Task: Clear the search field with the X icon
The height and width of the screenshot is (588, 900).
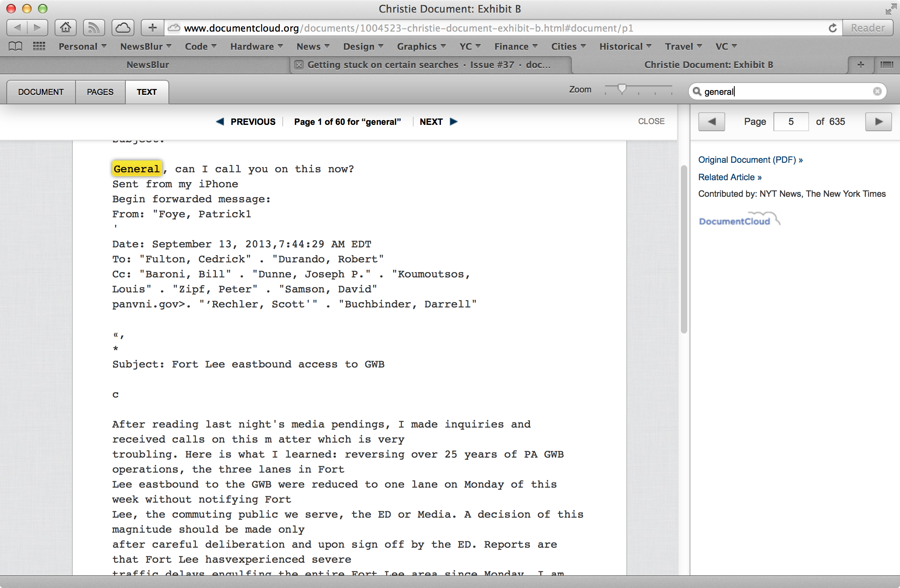Action: (877, 91)
